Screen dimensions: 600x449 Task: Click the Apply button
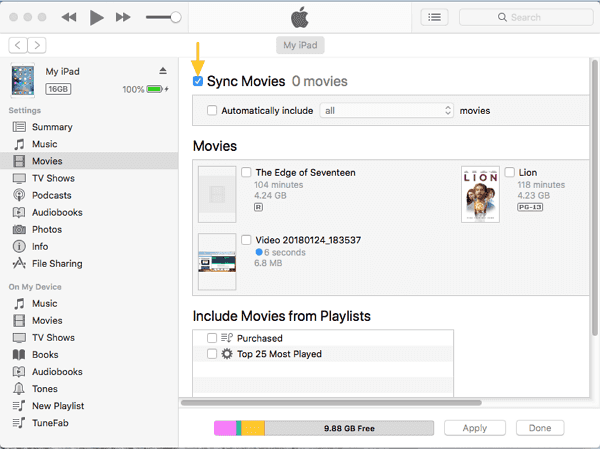pos(475,428)
